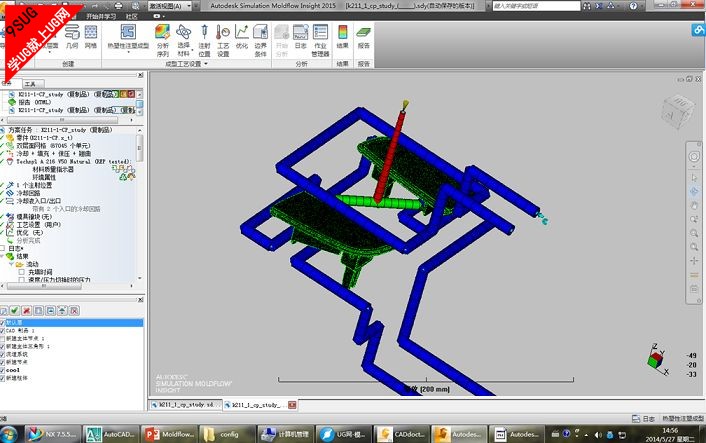706x443 pixels.
Task: Open the 几何 (Geometry) ribbon tool
Action: [x=72, y=37]
